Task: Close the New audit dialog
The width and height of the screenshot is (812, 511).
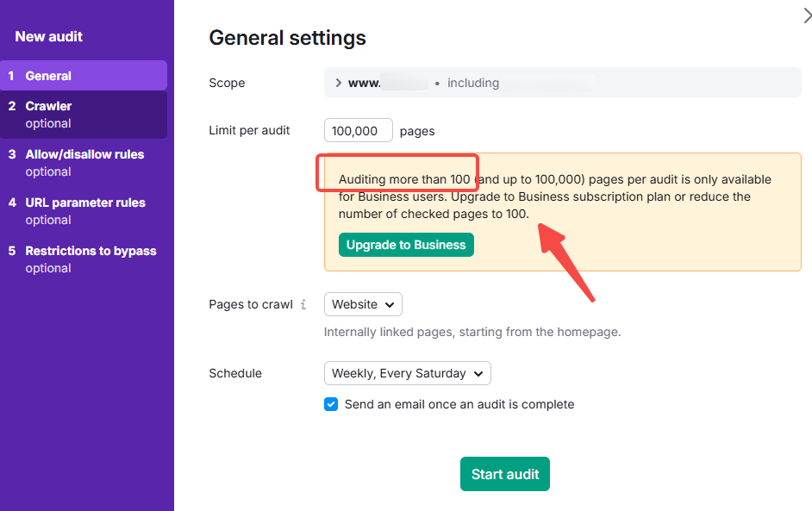Action: pos(807,15)
